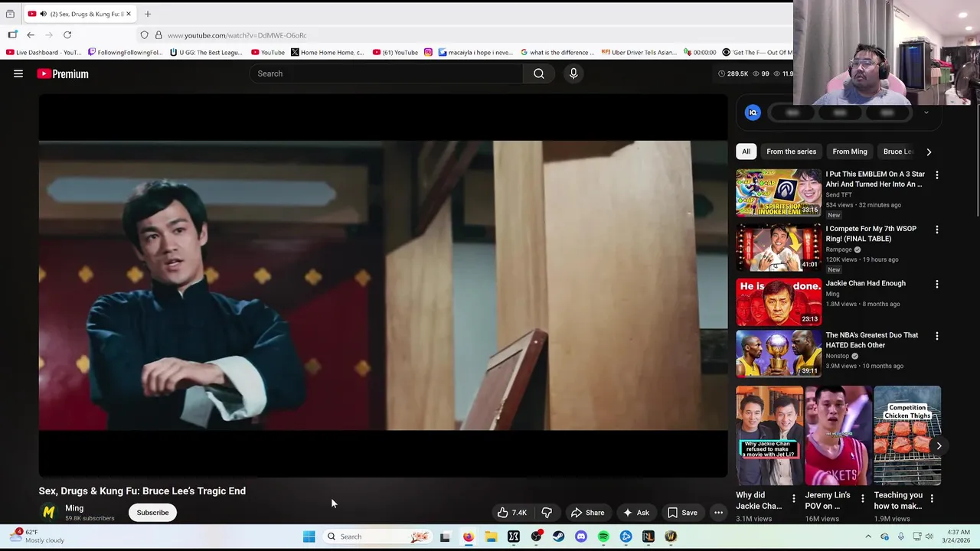The image size is (980, 551).
Task: Start voice search with microphone icon
Action: (x=573, y=73)
